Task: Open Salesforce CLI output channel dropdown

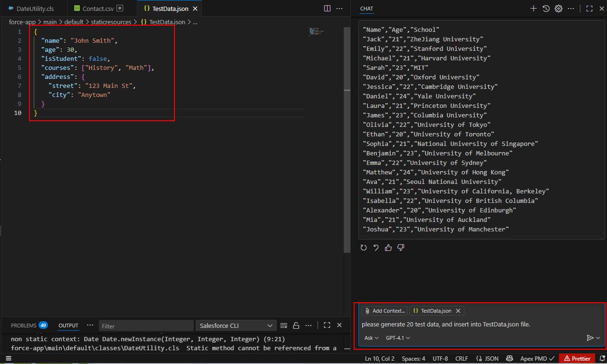Action: (236, 326)
